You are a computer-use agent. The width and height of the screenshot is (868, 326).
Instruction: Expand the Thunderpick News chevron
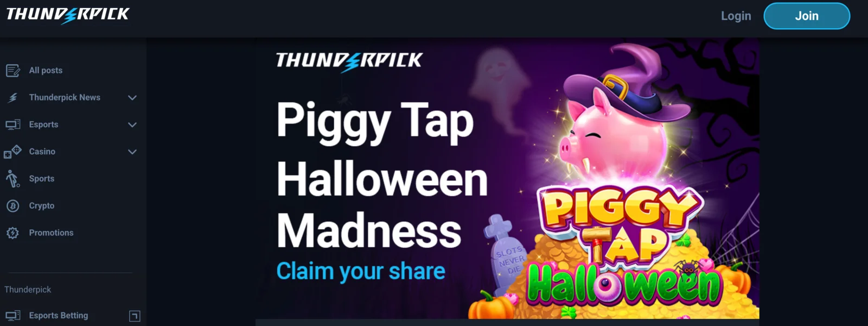click(x=132, y=98)
